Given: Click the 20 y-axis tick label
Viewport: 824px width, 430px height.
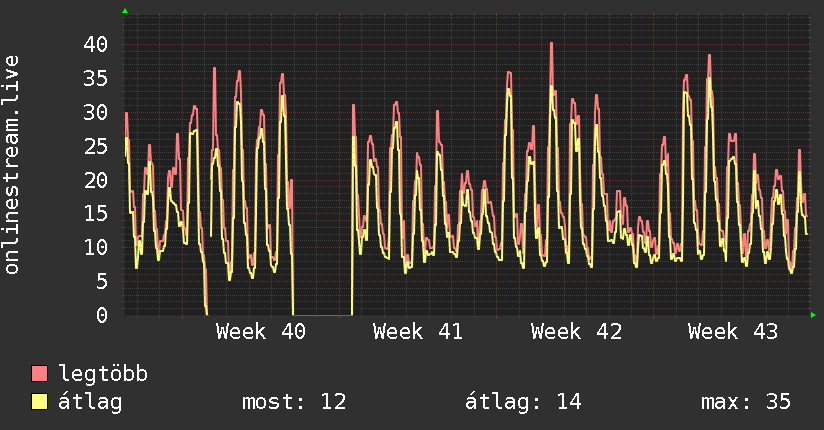Looking at the screenshot, I should tap(96, 180).
